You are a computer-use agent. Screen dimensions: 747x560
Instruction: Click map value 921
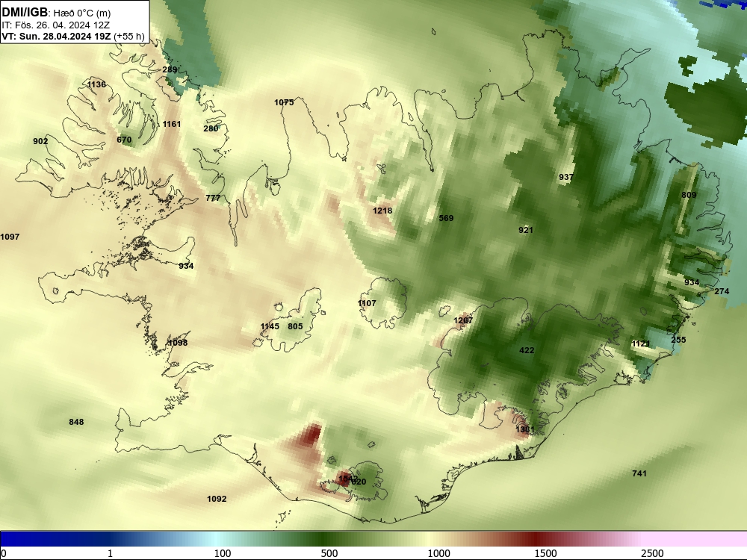pos(525,230)
